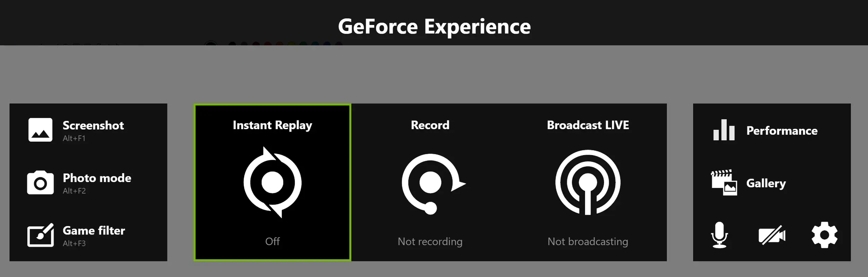Click the Broadcast LIVE antenna icon
This screenshot has height=277, width=868.
588,182
